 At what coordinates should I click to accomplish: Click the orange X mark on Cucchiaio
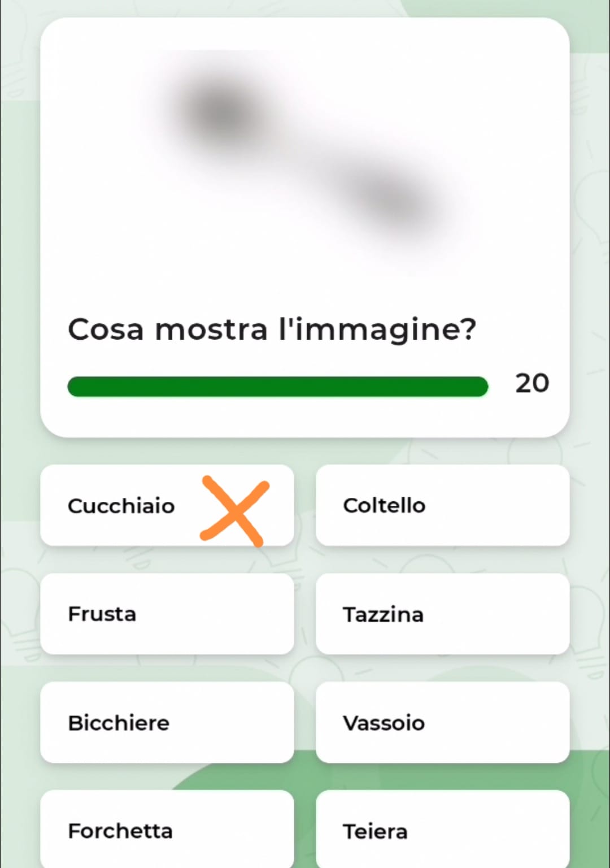[x=235, y=511]
